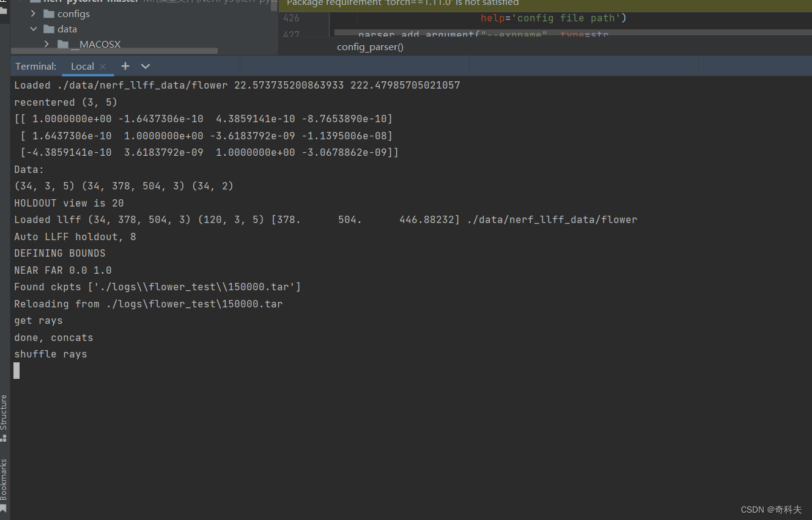Click 'shuffle rays' terminal line
This screenshot has height=520, width=812.
coord(51,354)
